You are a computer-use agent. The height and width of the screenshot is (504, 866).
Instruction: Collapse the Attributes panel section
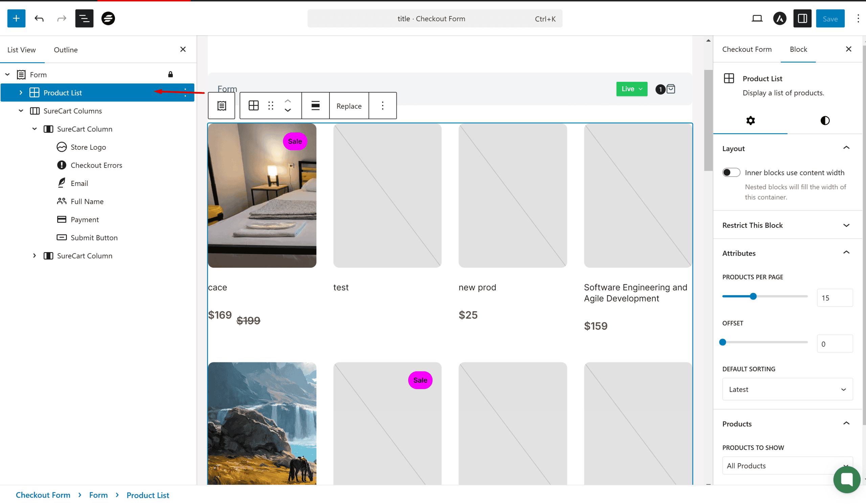tap(846, 253)
